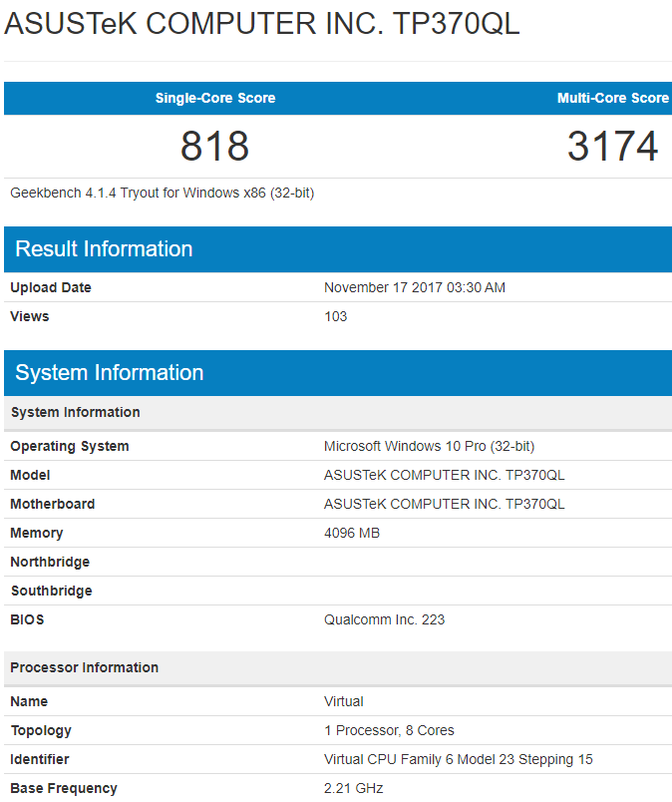Select the TP370QL value in Motherboard row
The width and height of the screenshot is (672, 802).
pyautogui.click(x=445, y=504)
